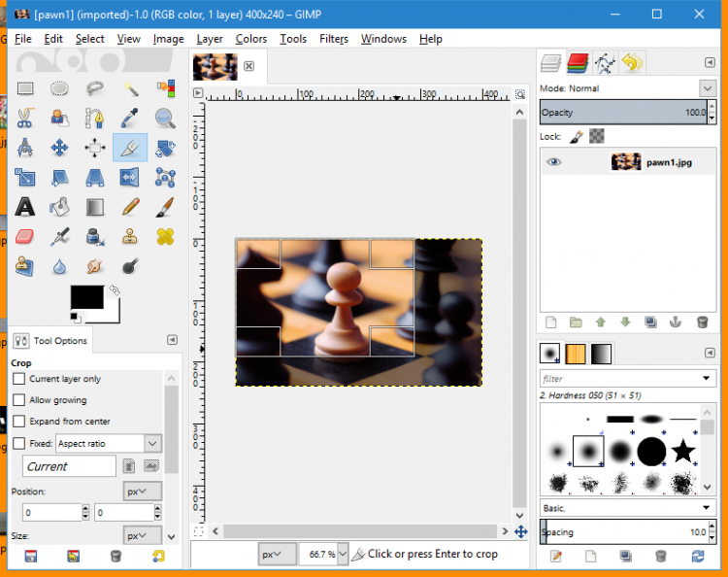Open the Filters menu
This screenshot has width=728, height=577.
[x=334, y=39]
